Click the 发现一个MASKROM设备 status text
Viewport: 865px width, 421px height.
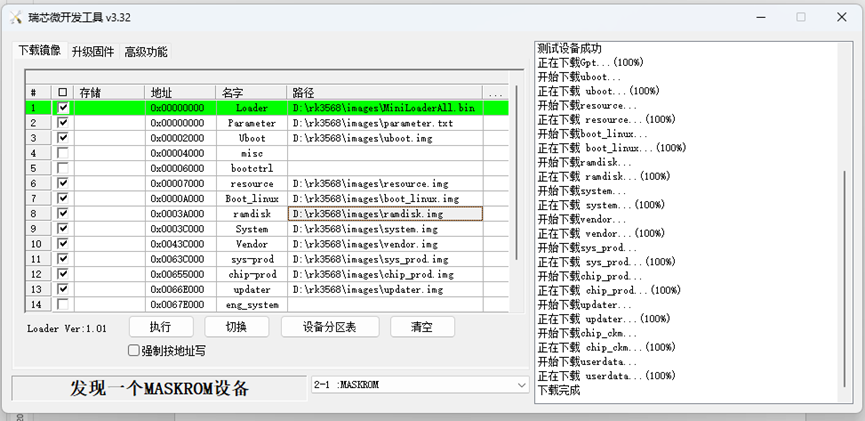point(159,388)
